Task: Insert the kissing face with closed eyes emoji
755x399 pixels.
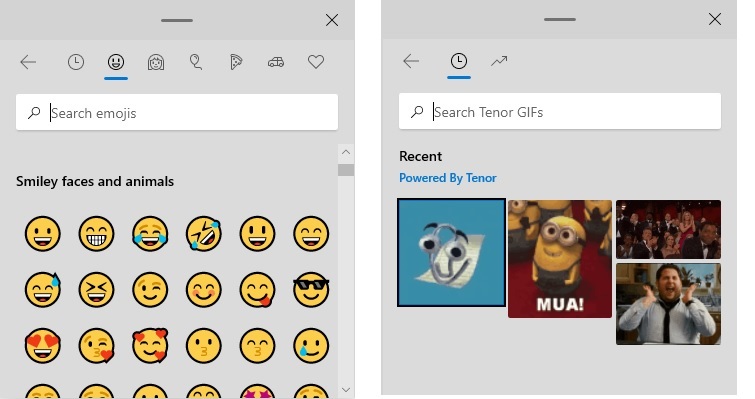Action: click(258, 346)
